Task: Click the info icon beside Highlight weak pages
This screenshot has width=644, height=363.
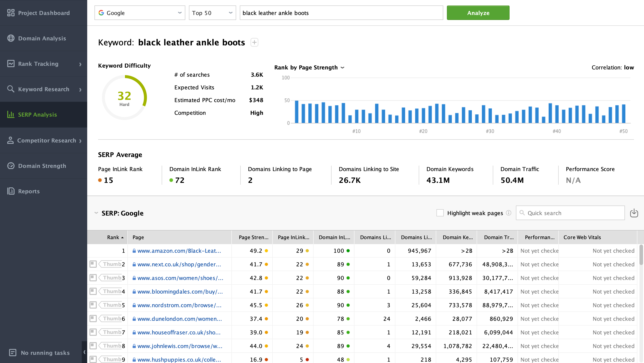Action: pos(508,213)
